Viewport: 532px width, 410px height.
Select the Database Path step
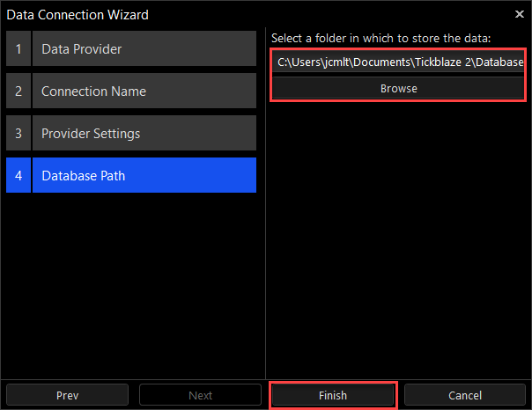click(x=144, y=176)
